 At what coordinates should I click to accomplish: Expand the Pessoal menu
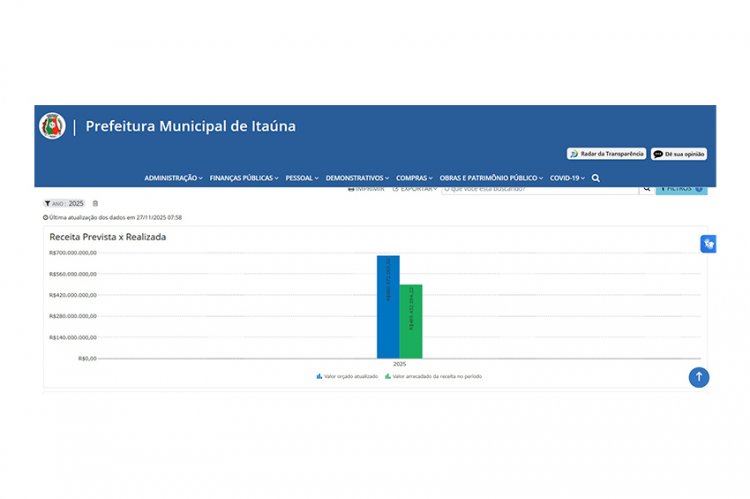(x=302, y=178)
